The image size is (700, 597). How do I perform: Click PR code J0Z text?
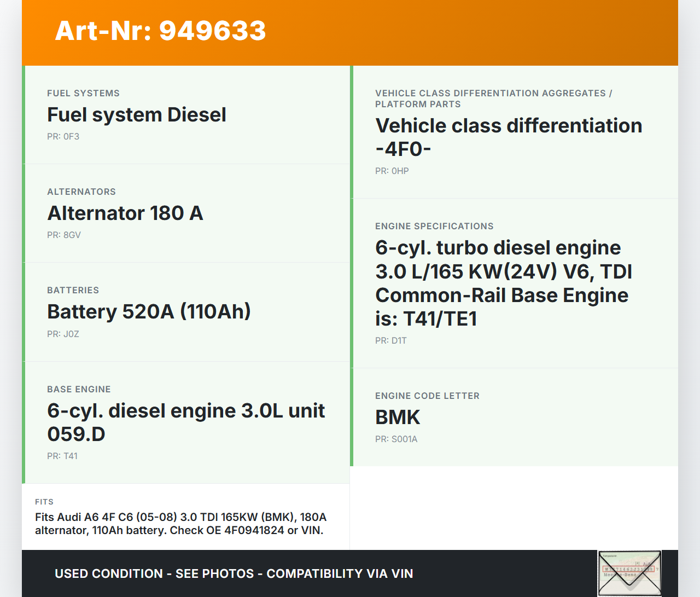click(63, 334)
